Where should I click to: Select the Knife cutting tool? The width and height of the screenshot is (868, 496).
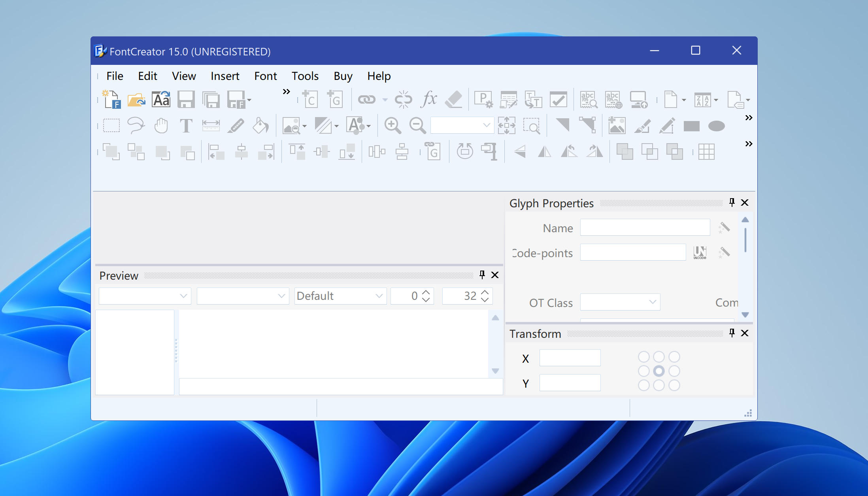click(x=236, y=126)
